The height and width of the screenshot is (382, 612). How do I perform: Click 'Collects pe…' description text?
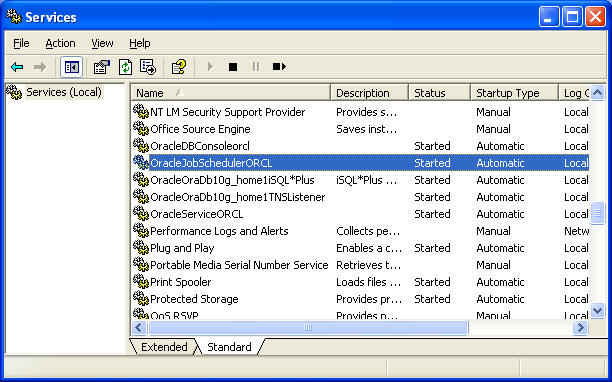click(x=368, y=231)
